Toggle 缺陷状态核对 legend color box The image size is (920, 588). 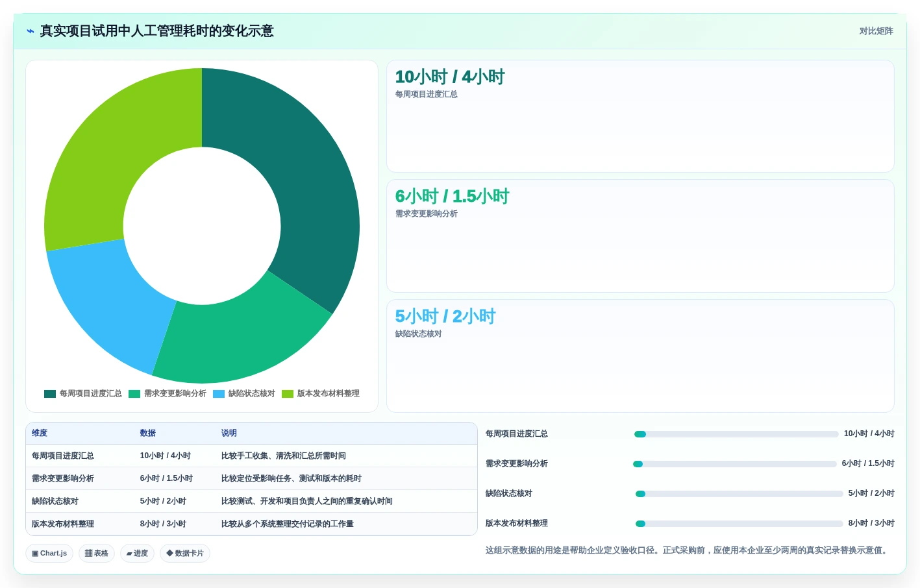(219, 394)
